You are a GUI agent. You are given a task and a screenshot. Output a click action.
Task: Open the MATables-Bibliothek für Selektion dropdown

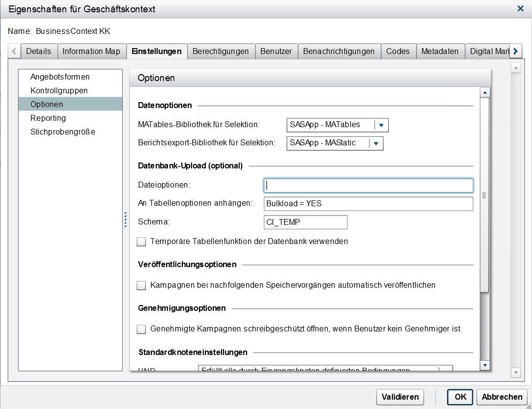click(382, 125)
